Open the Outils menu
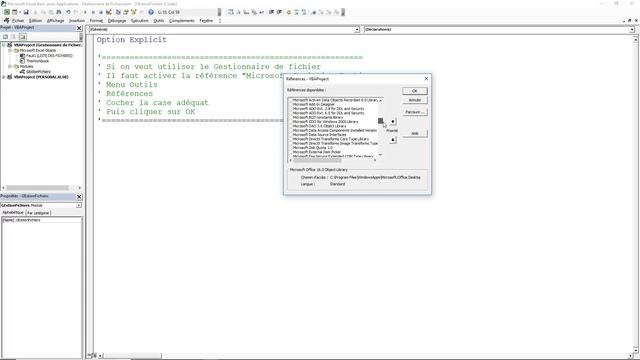The height and width of the screenshot is (360, 640). tap(159, 20)
